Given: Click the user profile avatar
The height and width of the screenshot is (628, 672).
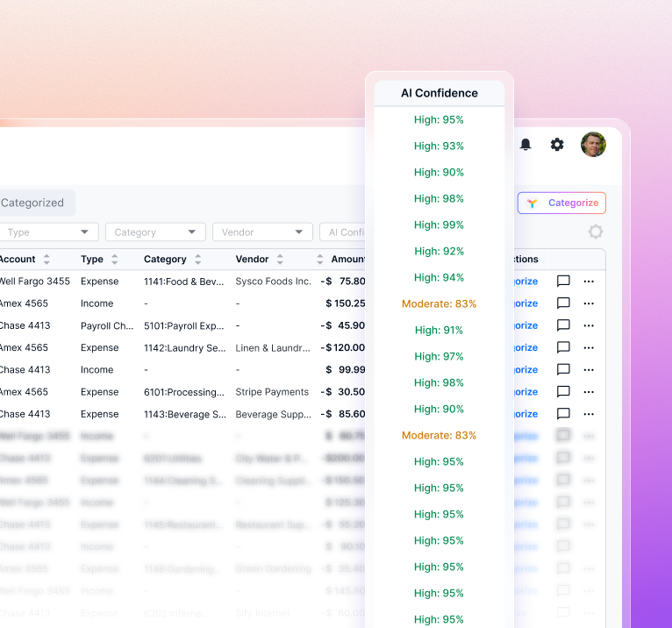Looking at the screenshot, I should click(x=593, y=145).
